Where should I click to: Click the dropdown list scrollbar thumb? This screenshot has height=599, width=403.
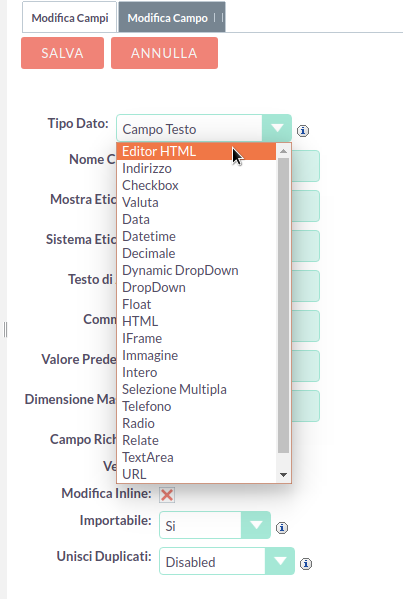(283, 305)
